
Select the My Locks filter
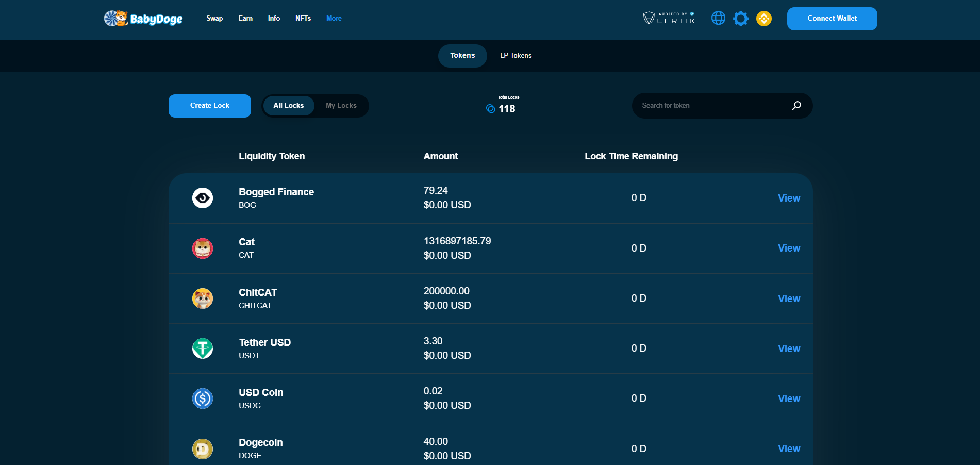[x=341, y=106]
